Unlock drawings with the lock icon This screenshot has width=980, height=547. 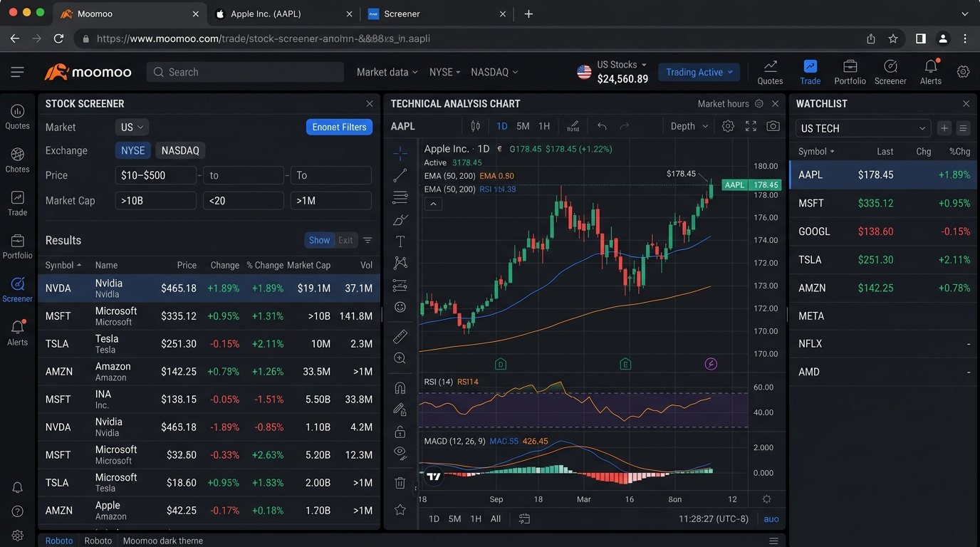[400, 432]
